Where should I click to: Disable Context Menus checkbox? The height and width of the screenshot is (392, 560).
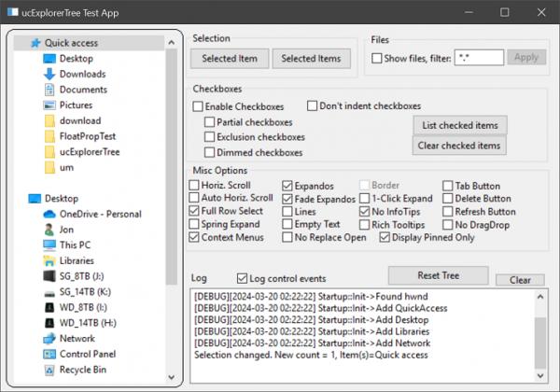click(194, 237)
